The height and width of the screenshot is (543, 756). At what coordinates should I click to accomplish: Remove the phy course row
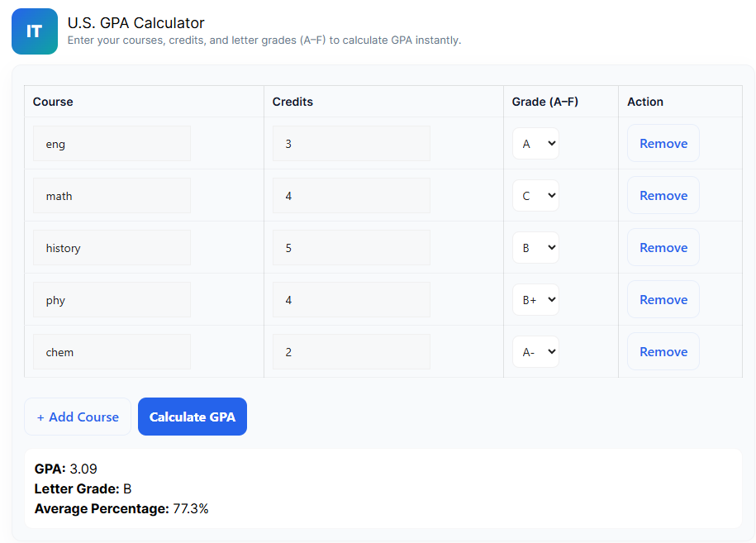coord(663,300)
